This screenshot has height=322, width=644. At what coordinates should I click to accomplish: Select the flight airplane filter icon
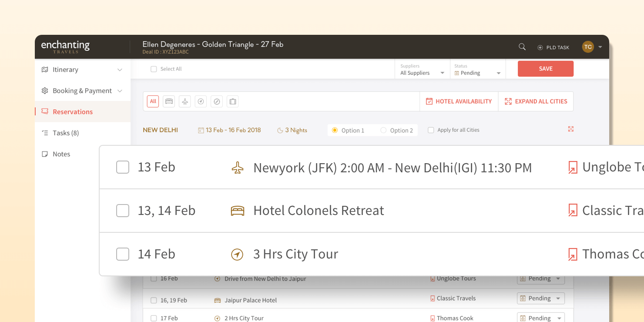[x=185, y=101]
